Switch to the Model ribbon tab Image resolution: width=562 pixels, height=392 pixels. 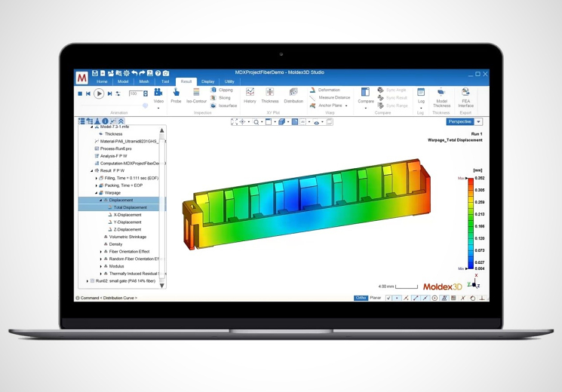point(123,81)
